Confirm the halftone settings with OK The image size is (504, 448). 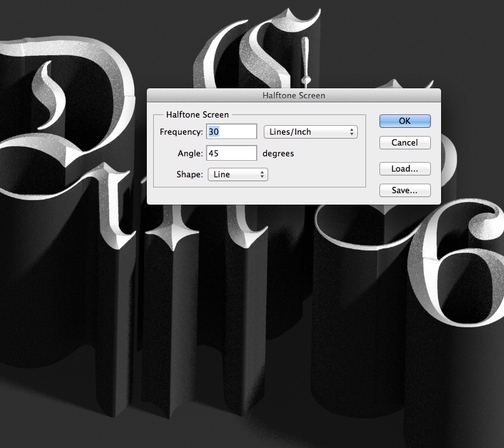pyautogui.click(x=405, y=121)
